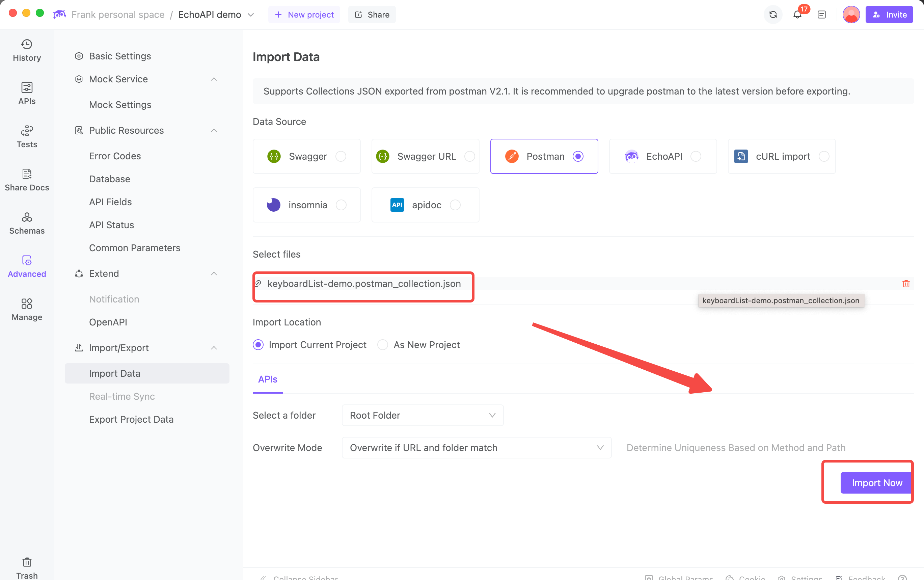This screenshot has width=924, height=580.
Task: Click the keyboardList-demo.postman_collection.json file row
Action: [x=583, y=284]
